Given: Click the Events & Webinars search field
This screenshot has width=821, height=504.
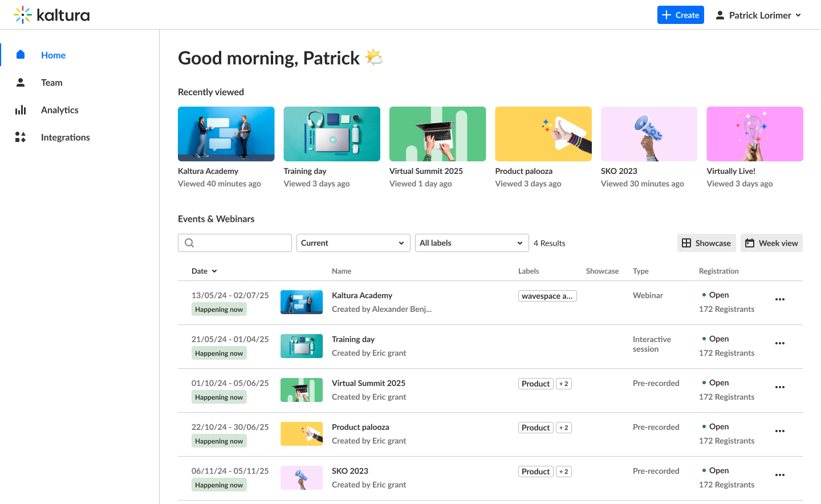Looking at the screenshot, I should coord(235,243).
